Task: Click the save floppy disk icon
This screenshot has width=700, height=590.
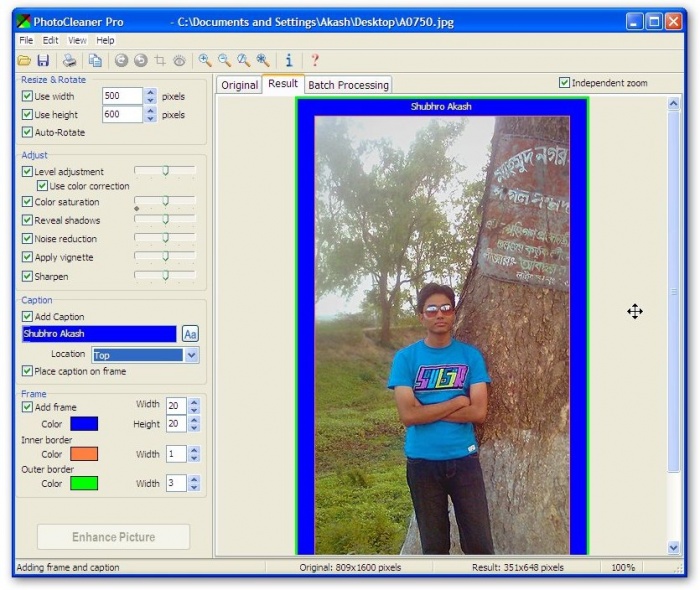Action: [x=43, y=61]
